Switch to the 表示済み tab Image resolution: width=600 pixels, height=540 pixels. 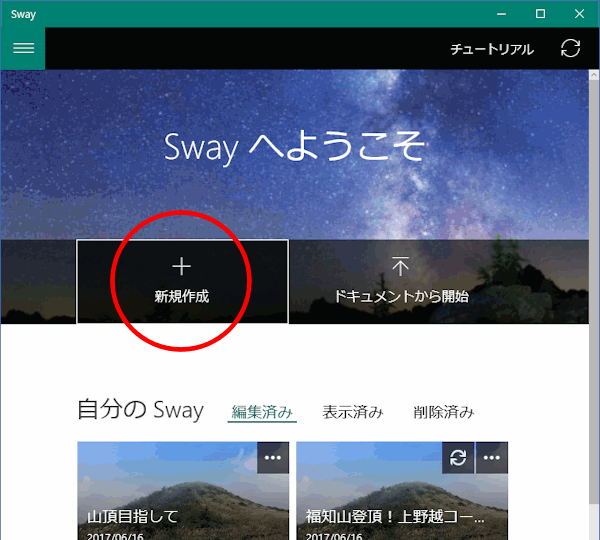pos(352,413)
